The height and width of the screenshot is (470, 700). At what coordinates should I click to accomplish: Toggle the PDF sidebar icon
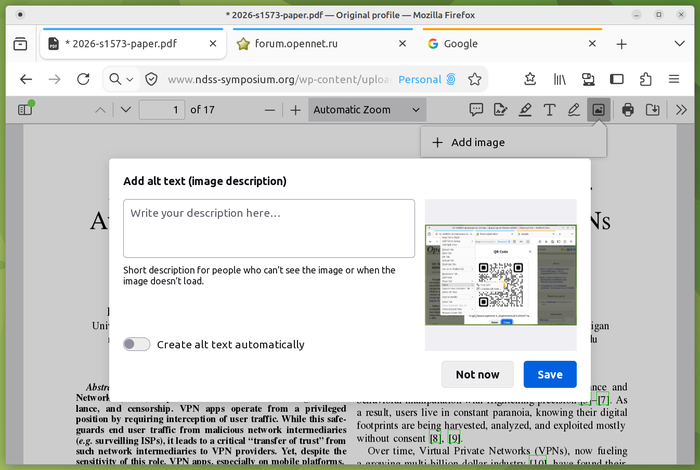coord(25,109)
